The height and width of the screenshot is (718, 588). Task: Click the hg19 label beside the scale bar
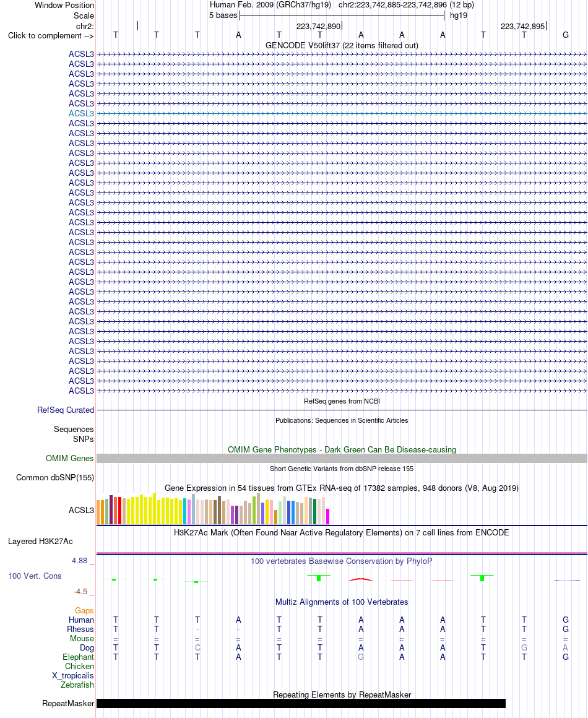(x=459, y=15)
